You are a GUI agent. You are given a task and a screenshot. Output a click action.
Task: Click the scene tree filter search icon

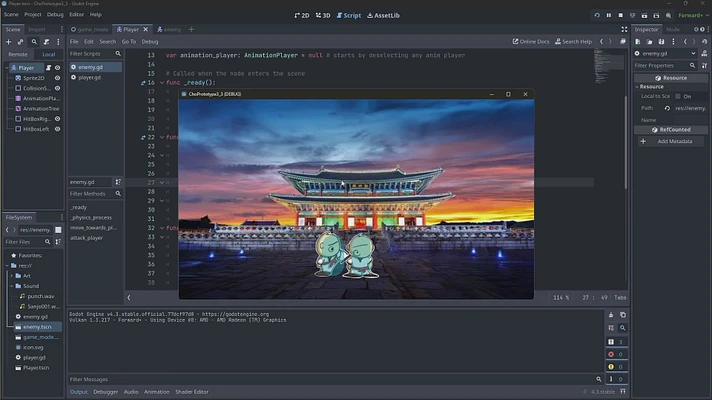click(x=34, y=42)
